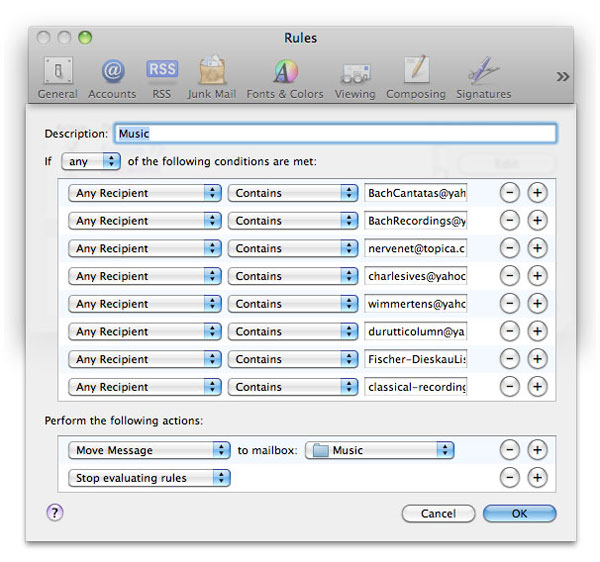This screenshot has height=562, width=600.
Task: Remove the Stop evaluating rules action
Action: point(510,477)
